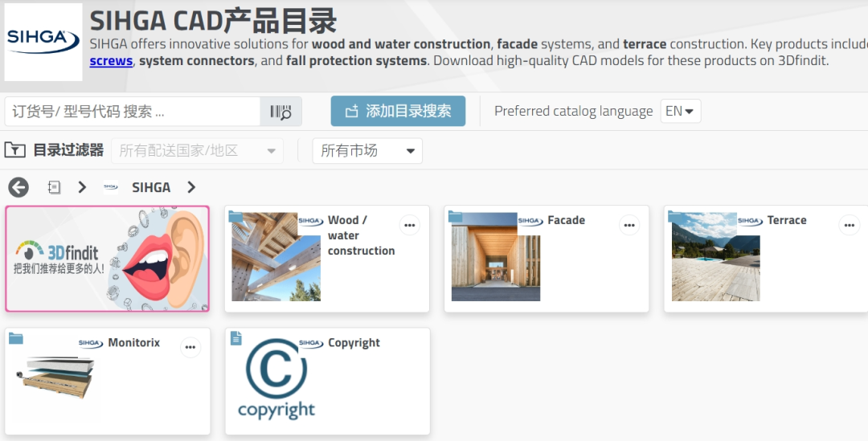Screen dimensions: 868x441
Task: Open the Facade thumbnail image
Action: coord(495,257)
